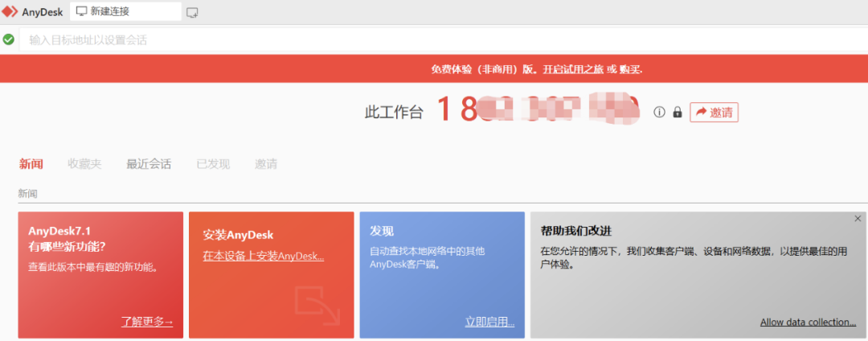Show workstation info via the info icon

coord(659,113)
